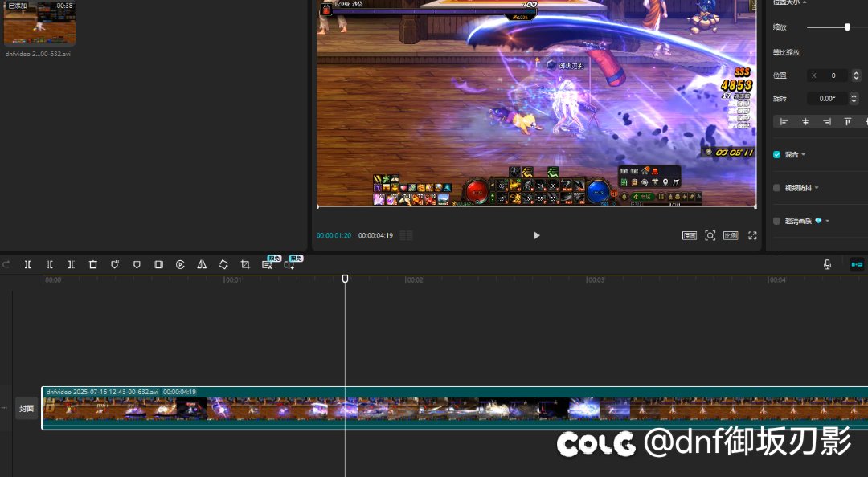868x477 pixels.
Task: Select the dnfvideo clip on the timeline
Action: click(455, 408)
